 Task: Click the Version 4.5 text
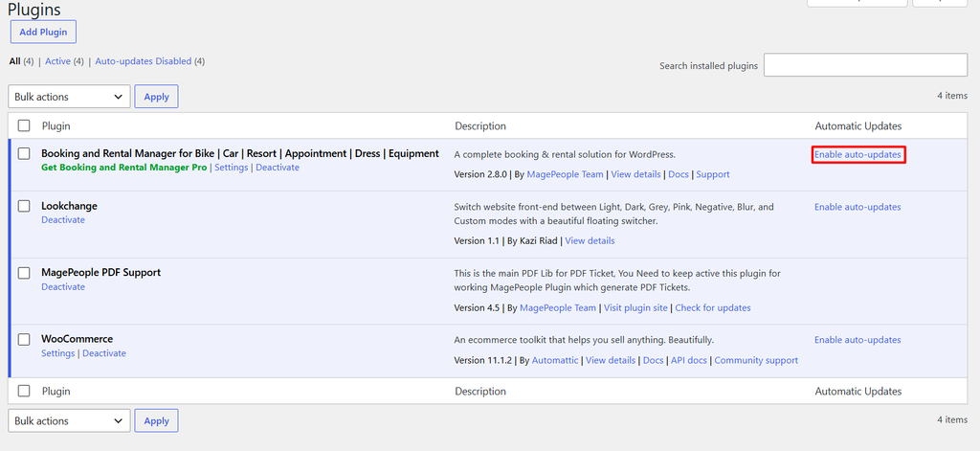coord(477,307)
